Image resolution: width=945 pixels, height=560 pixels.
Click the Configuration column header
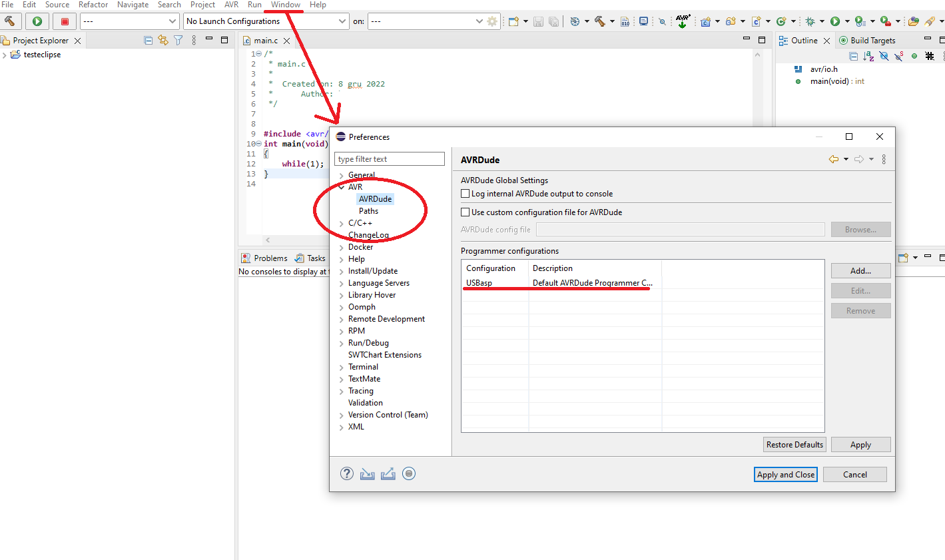click(x=495, y=268)
